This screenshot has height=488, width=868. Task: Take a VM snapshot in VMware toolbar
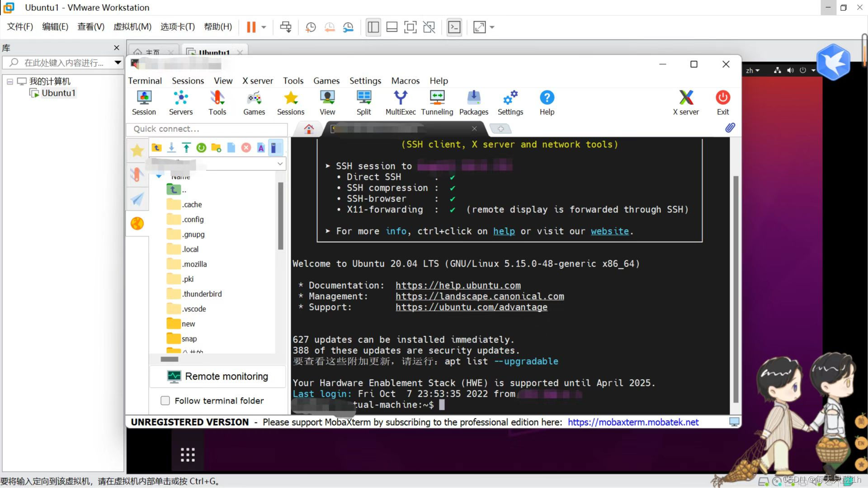click(310, 27)
